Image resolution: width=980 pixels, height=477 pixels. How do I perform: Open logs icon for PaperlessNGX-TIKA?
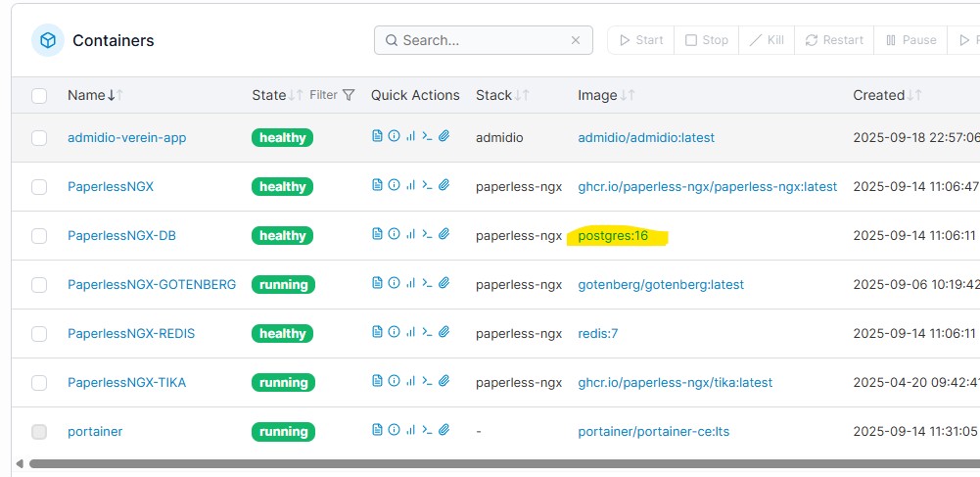click(x=377, y=382)
